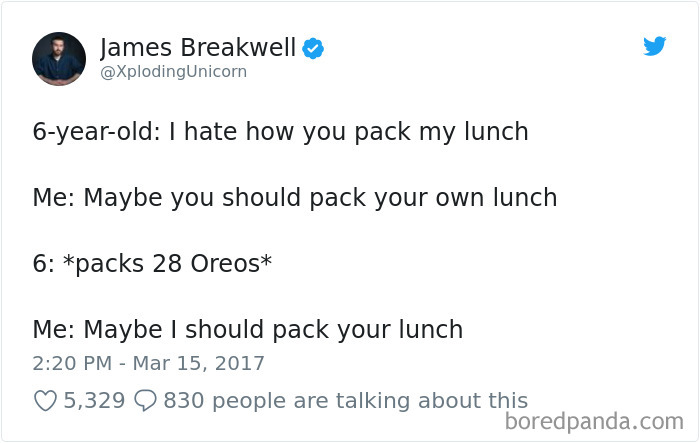This screenshot has height=443, width=700.
Task: Click the James Breakwell display name
Action: coord(197,47)
